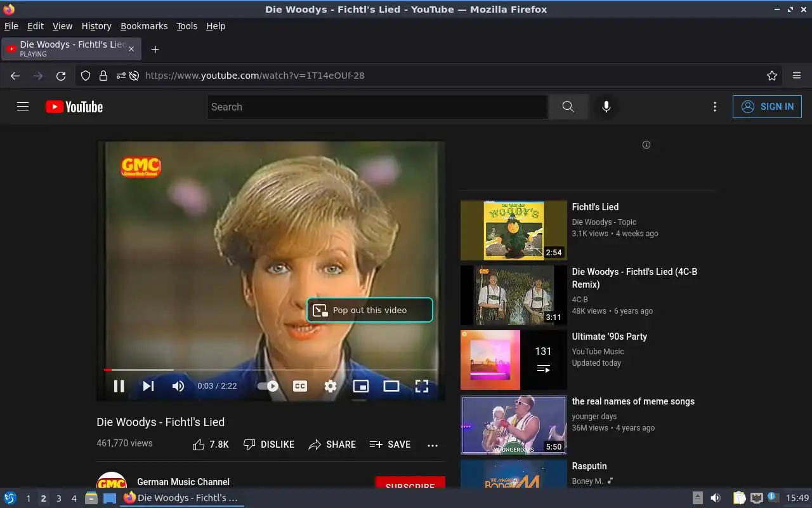Open tracking protection shield icon
This screenshot has width=812, height=508.
click(x=86, y=76)
